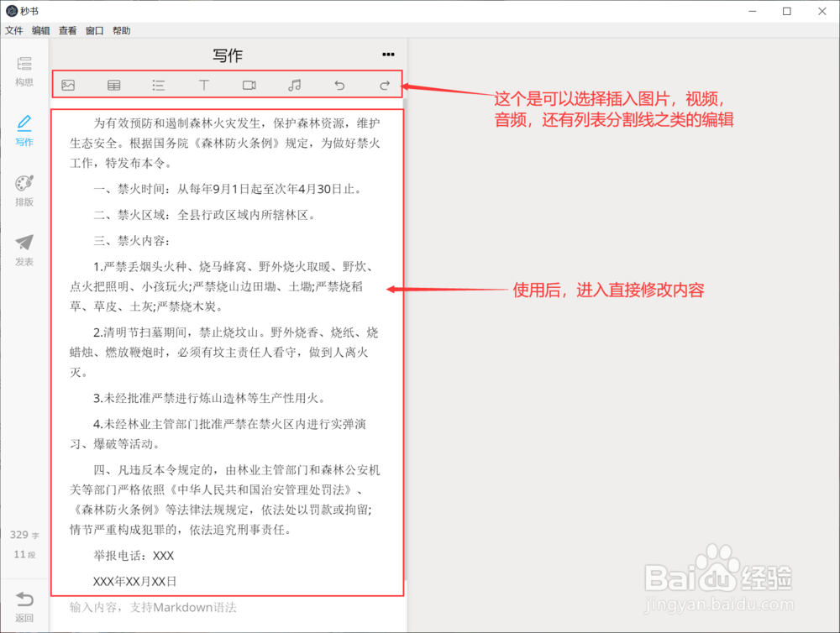Undo the last edit

pyautogui.click(x=339, y=85)
